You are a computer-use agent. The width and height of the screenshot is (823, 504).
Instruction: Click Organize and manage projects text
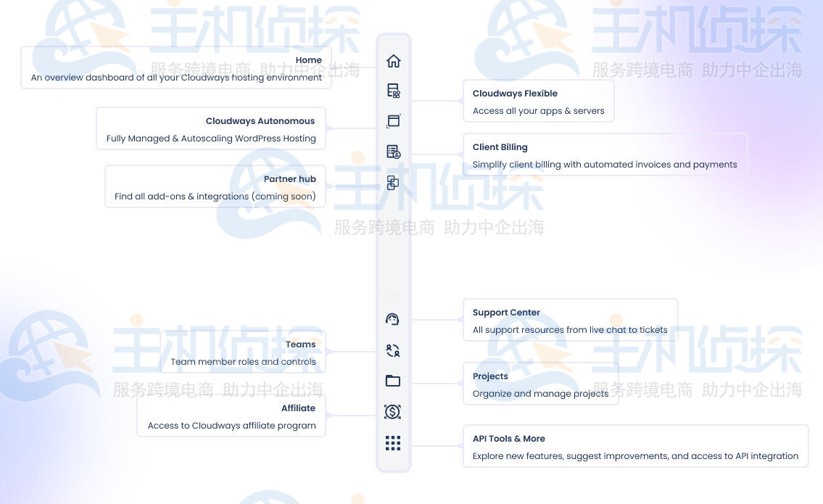point(541,394)
